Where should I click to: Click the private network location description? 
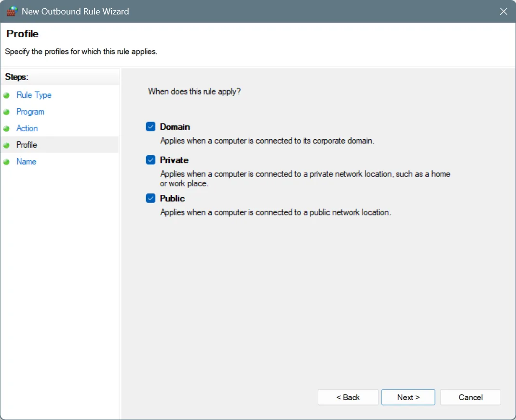305,179
